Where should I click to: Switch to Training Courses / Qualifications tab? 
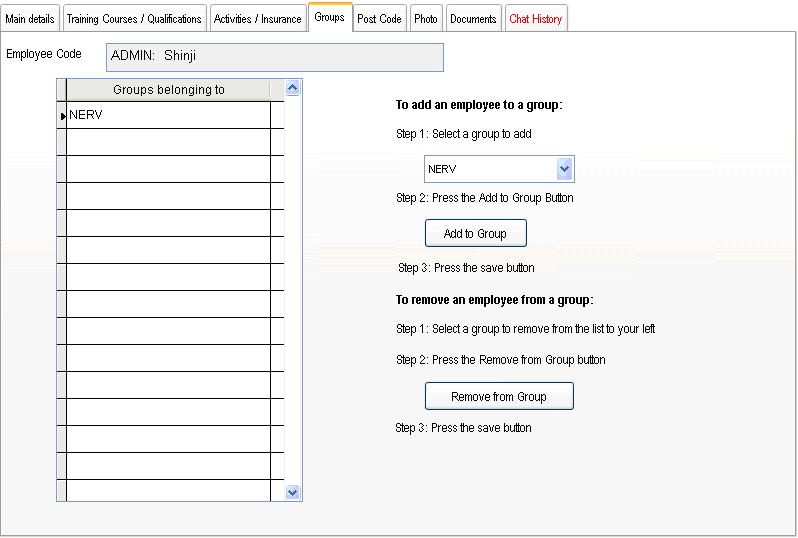click(134, 19)
